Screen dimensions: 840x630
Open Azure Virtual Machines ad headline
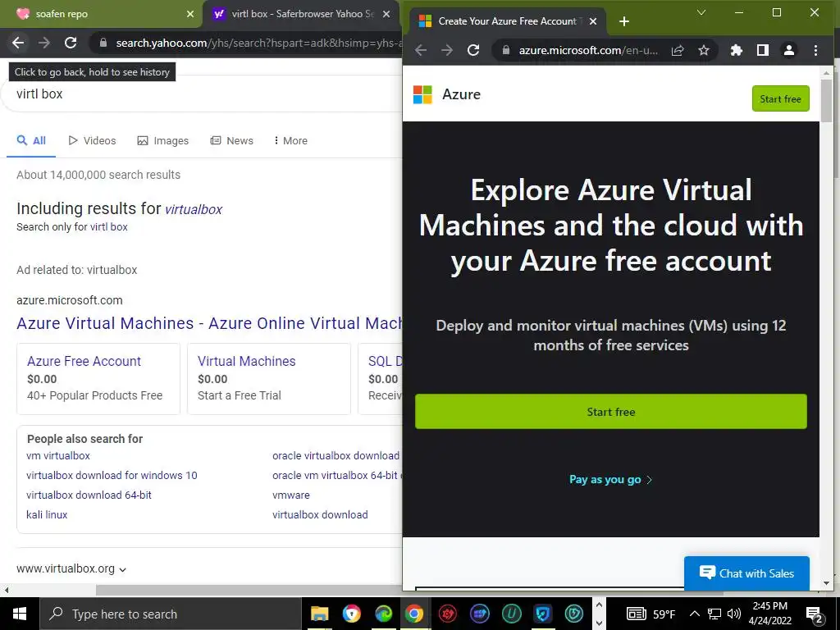(209, 323)
